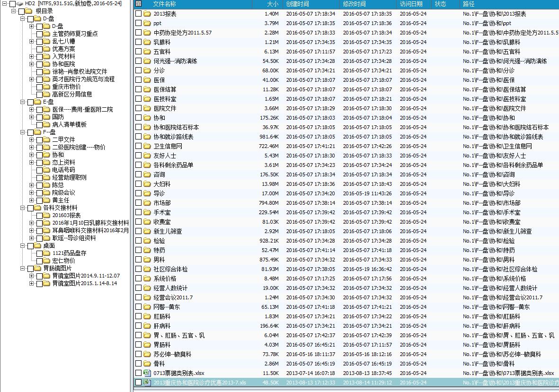Collapse the 各科交接材料 tree branch
Image resolution: width=559 pixels, height=392 pixels.
(x=22, y=208)
